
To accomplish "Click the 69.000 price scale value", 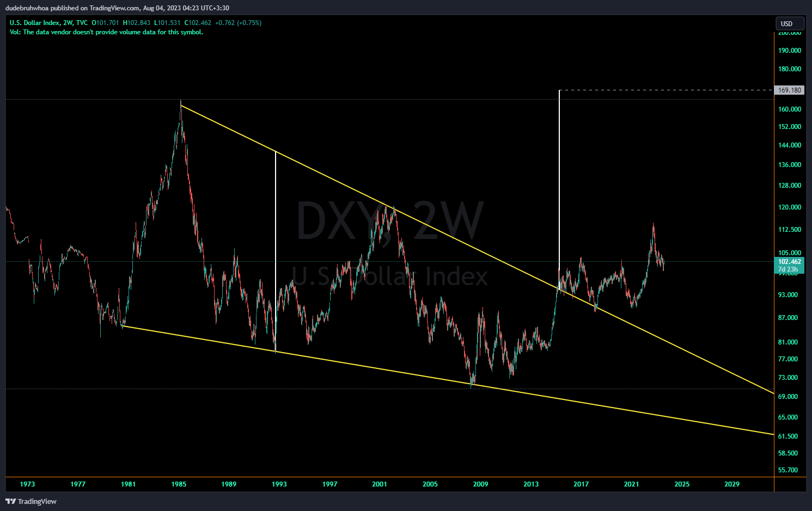I will (788, 396).
